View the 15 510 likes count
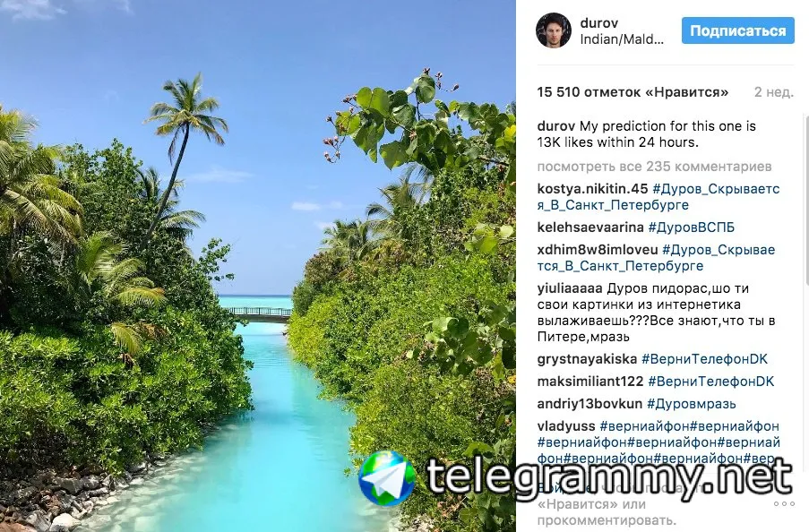The width and height of the screenshot is (809, 532). pyautogui.click(x=633, y=92)
